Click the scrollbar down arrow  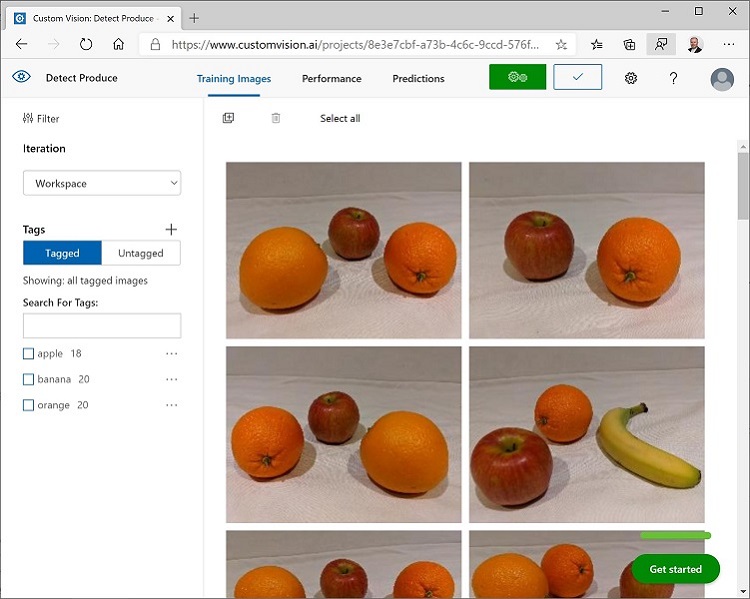[743, 591]
